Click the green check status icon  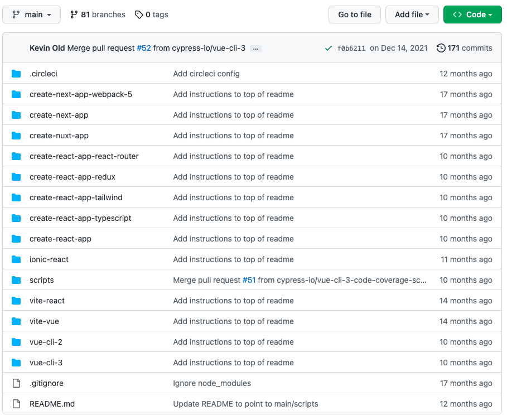pyautogui.click(x=329, y=48)
